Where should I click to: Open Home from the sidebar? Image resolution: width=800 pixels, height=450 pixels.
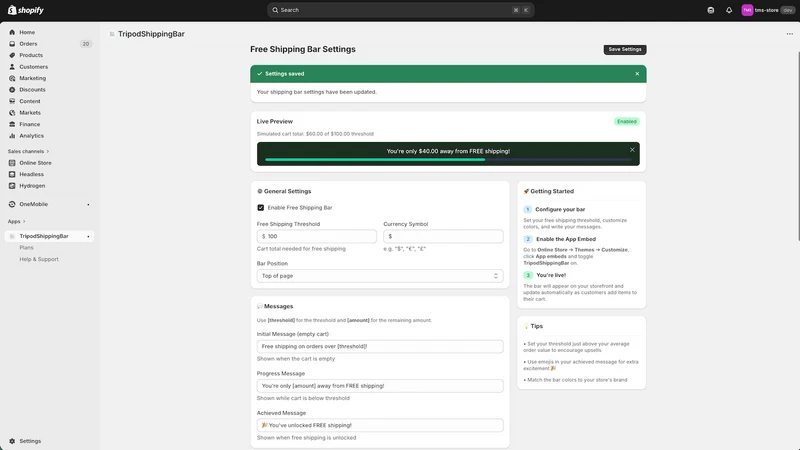point(27,32)
